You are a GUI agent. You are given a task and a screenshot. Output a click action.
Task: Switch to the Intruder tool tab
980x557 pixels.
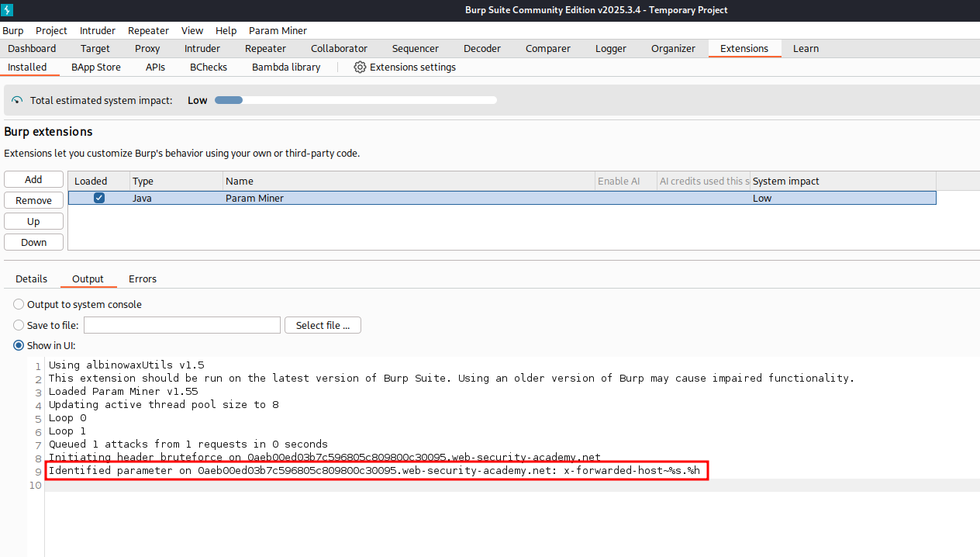[202, 49]
